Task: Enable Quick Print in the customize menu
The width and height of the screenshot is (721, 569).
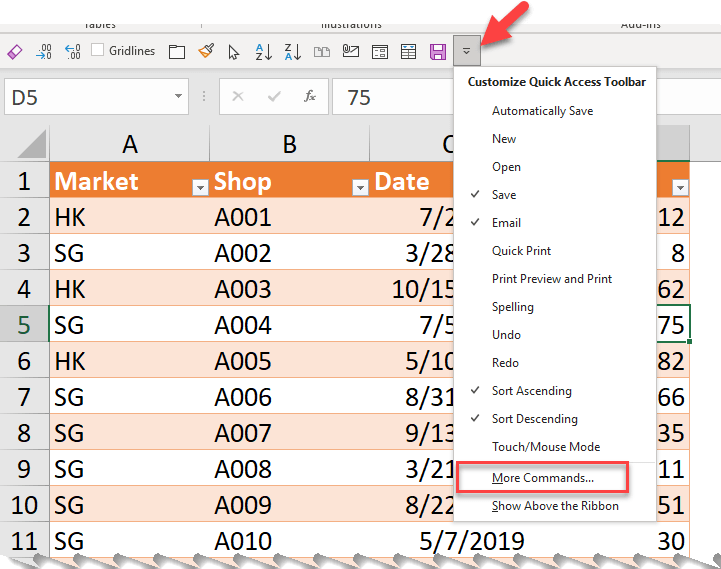Action: click(x=521, y=251)
